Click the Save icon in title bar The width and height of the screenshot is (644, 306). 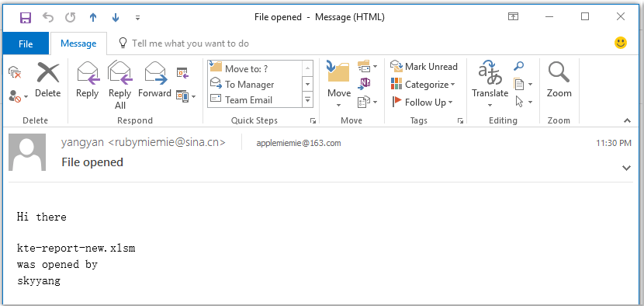(26, 17)
